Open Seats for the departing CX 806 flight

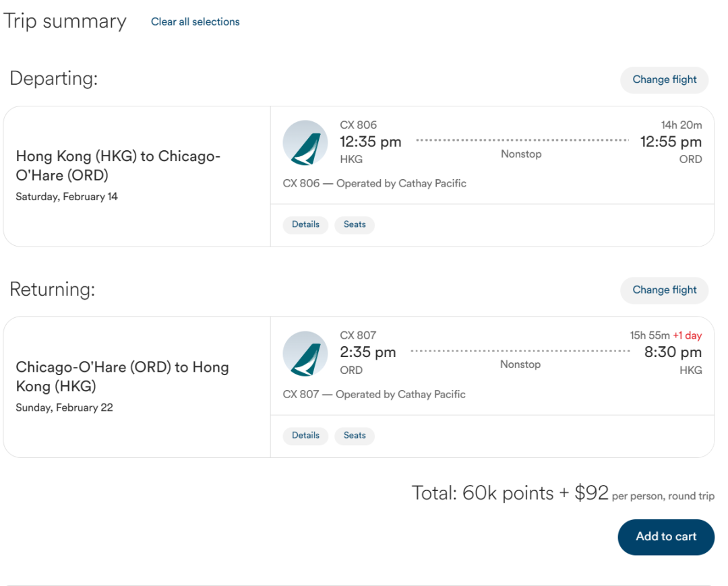coord(355,224)
